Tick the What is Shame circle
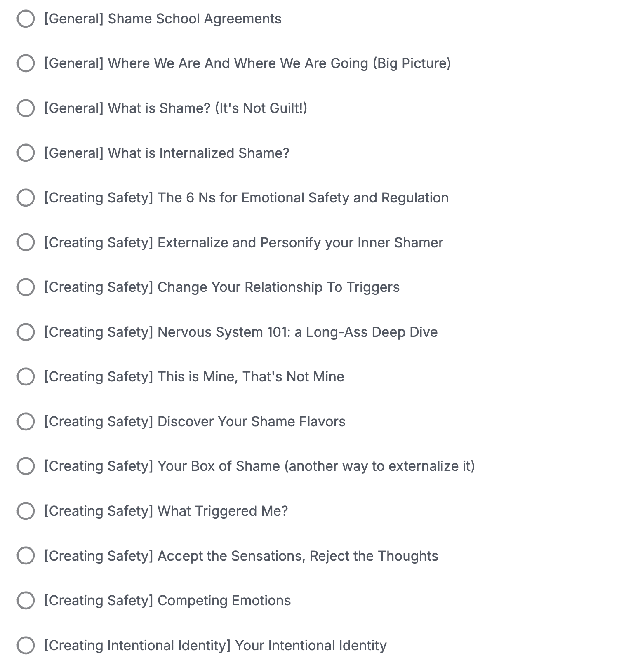The height and width of the screenshot is (672, 626). point(26,108)
